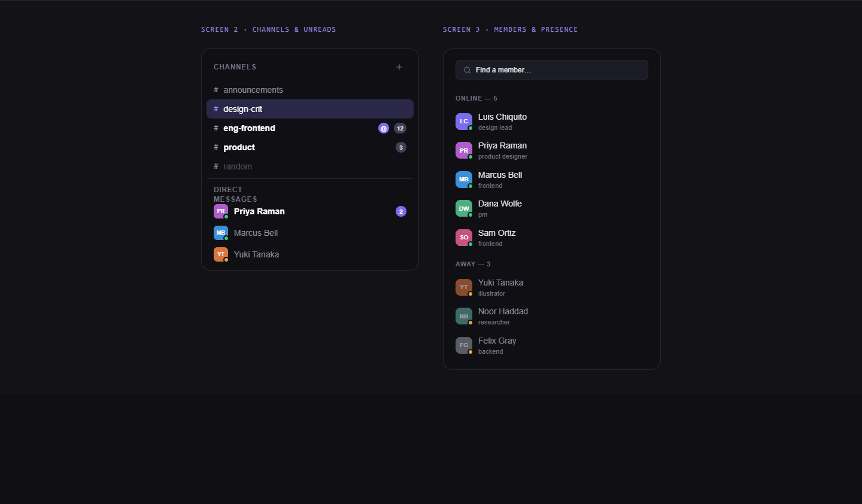Select Yuki Tanaka's name in the members list
862x504 pixels.
(x=500, y=283)
